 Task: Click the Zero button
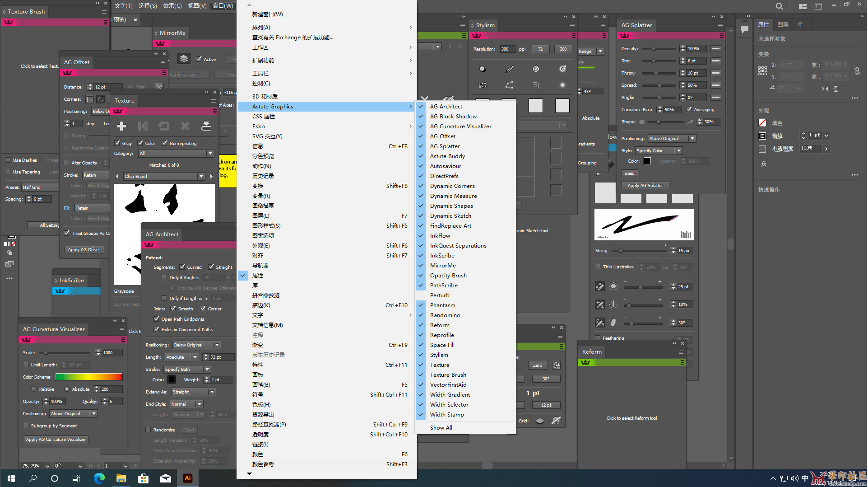tap(537, 365)
